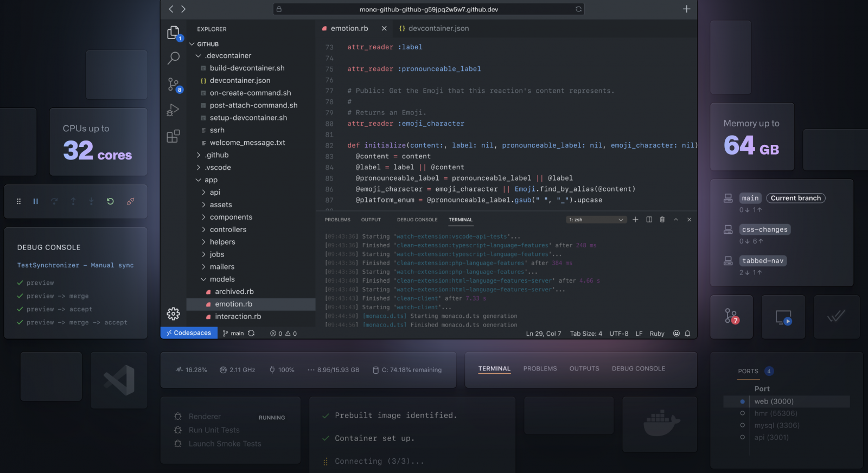Collapse the models folder
The width and height of the screenshot is (868, 473).
click(222, 279)
